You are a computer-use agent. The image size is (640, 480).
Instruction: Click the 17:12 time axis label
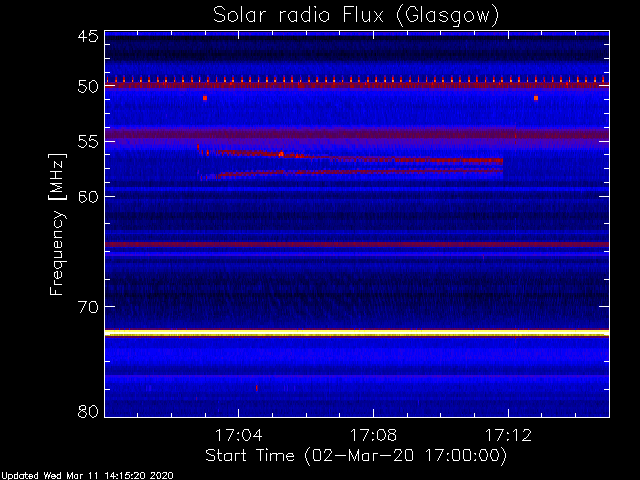[508, 436]
